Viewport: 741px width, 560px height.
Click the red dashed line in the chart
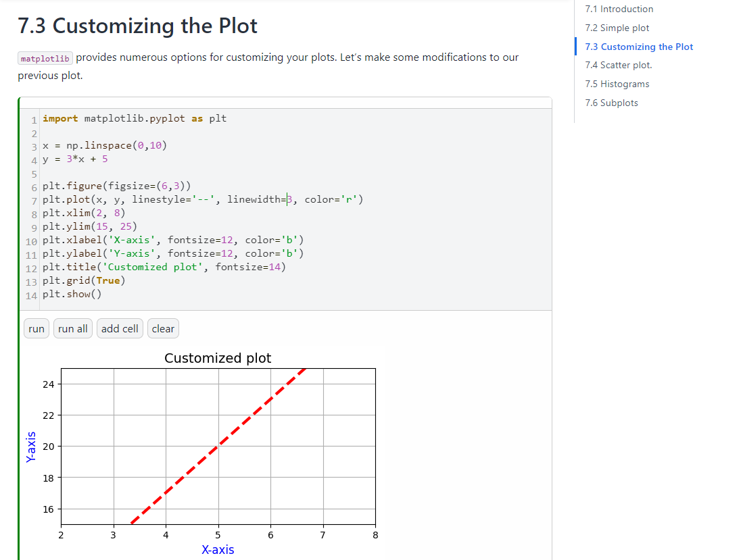tap(218, 445)
